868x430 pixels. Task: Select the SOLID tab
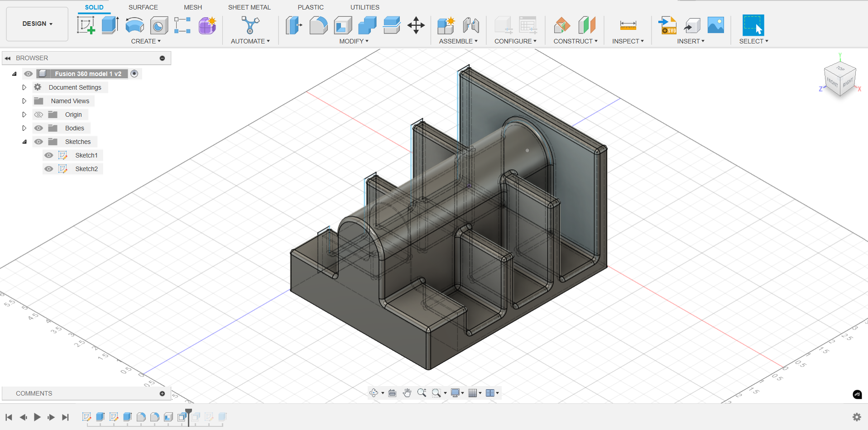(x=94, y=7)
